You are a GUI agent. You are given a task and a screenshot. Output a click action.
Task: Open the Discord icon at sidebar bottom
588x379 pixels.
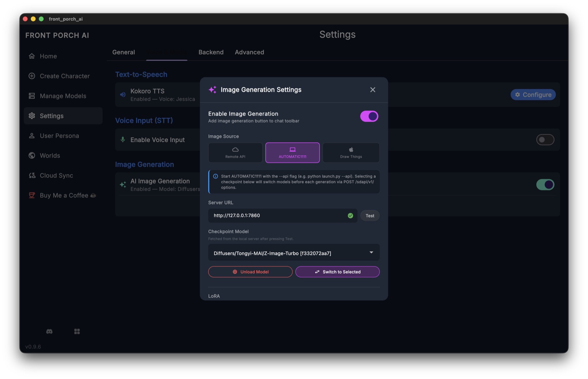pyautogui.click(x=49, y=332)
